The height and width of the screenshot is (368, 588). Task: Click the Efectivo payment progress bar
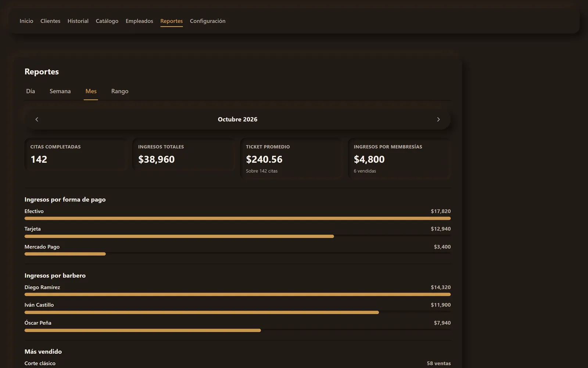[x=237, y=218]
